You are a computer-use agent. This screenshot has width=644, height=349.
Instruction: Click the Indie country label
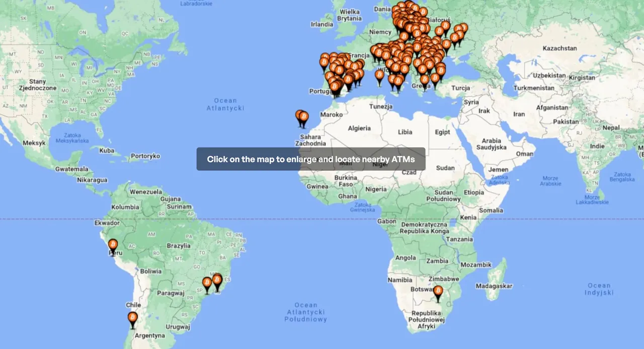click(597, 146)
